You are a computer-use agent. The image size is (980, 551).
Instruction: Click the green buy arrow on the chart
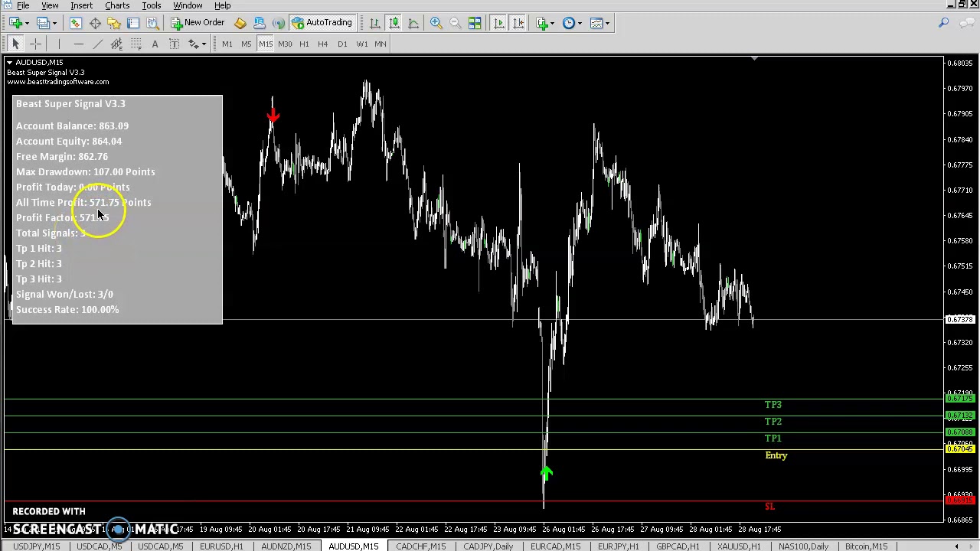(546, 473)
